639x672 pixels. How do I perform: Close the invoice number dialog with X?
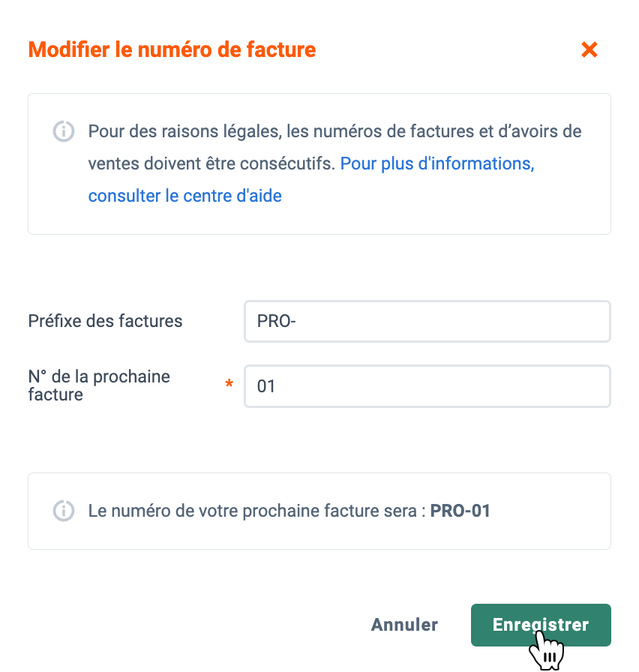(x=589, y=49)
